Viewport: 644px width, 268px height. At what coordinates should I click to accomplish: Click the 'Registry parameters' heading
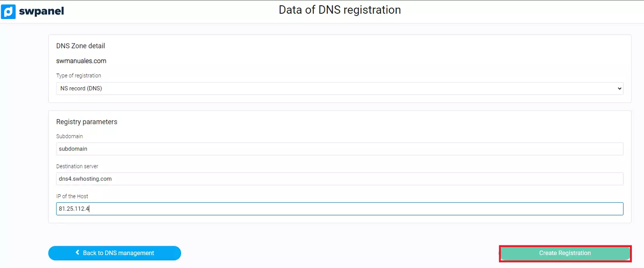coord(87,122)
